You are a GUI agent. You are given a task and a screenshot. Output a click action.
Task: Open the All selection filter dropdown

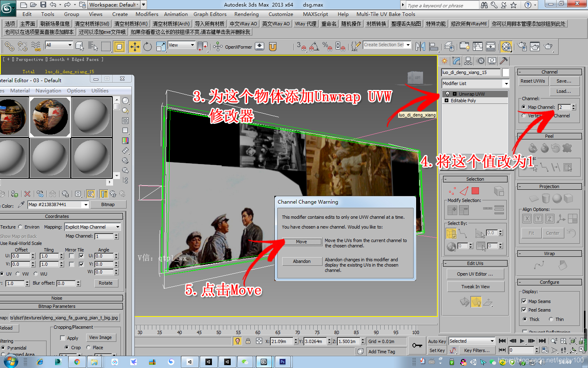point(59,45)
